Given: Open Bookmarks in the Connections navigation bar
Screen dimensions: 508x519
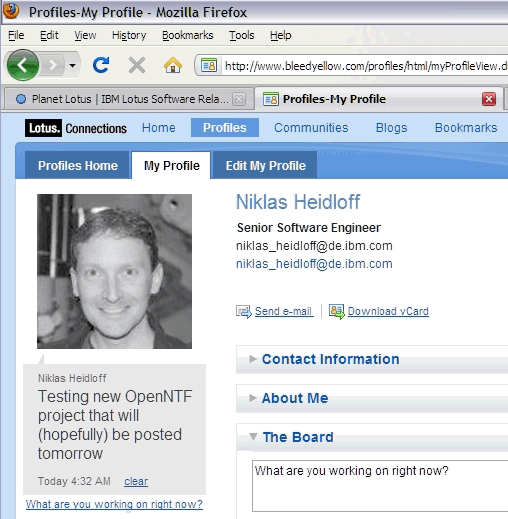Looking at the screenshot, I should (x=466, y=128).
